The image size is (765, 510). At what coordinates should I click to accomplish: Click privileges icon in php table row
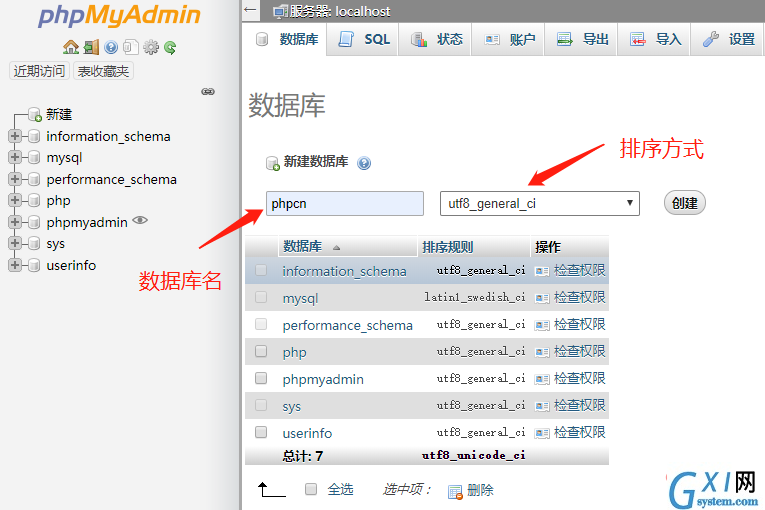[542, 352]
